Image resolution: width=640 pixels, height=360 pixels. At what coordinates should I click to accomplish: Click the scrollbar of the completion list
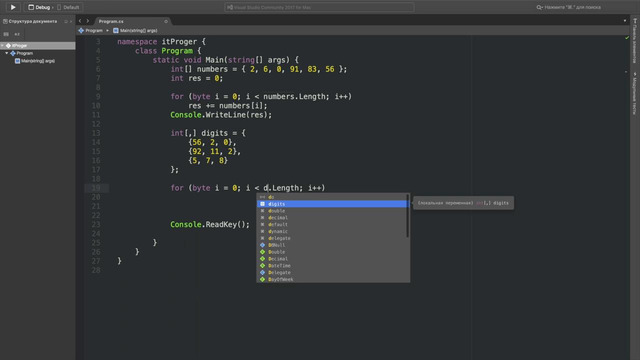pos(408,216)
